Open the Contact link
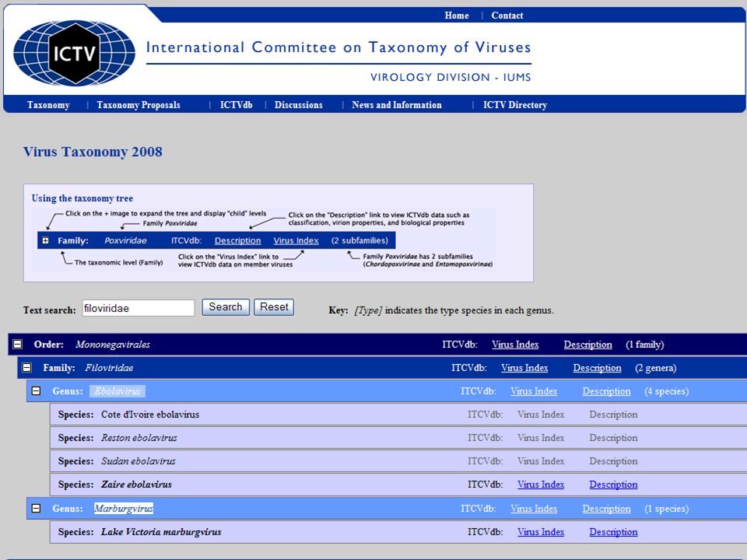This screenshot has height=560, width=747. [x=507, y=16]
